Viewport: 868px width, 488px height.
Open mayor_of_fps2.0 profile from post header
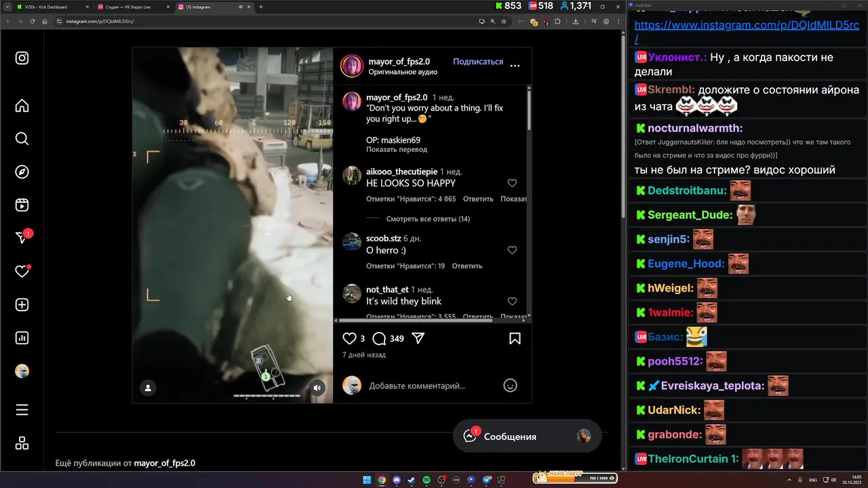(399, 62)
